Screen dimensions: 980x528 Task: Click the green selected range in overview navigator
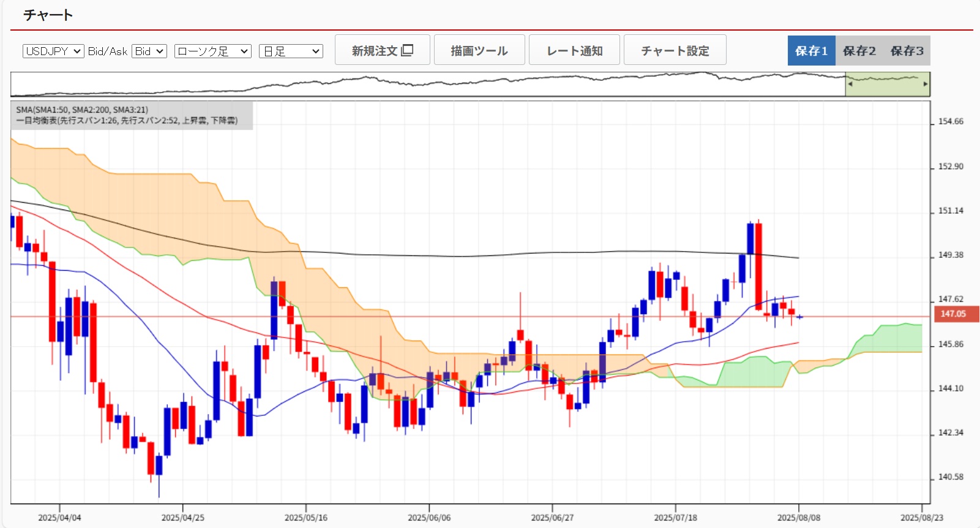[888, 84]
